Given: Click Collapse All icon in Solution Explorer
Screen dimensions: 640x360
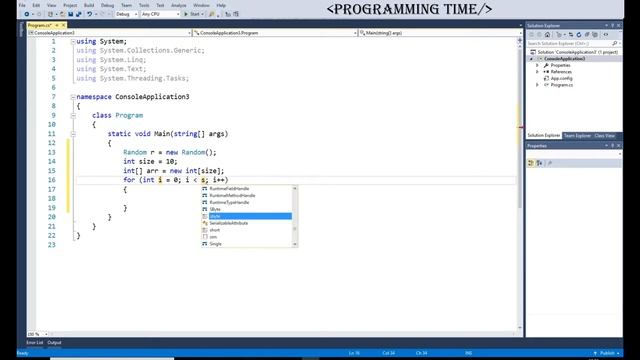Looking at the screenshot, I should [587, 35].
